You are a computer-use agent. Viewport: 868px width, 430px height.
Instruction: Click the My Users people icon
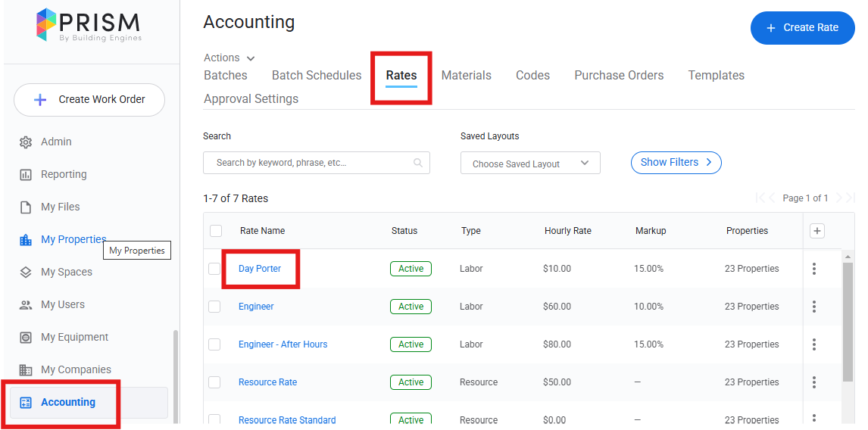tap(26, 305)
